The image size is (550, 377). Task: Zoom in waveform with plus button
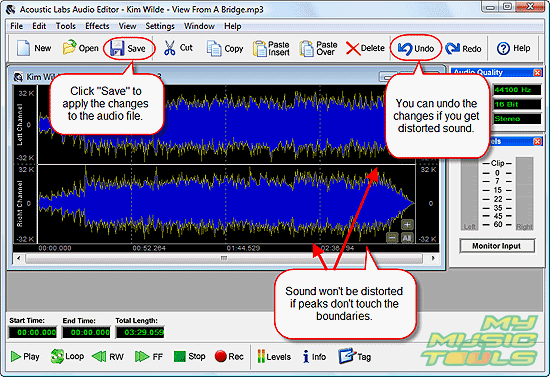click(x=407, y=224)
